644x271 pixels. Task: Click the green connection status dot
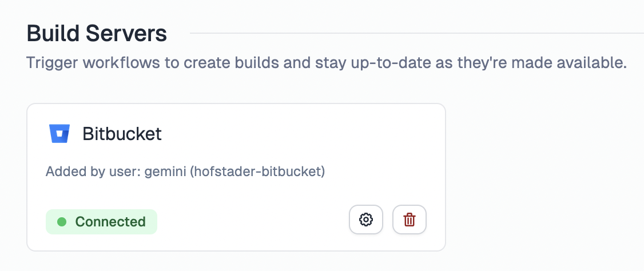click(x=62, y=222)
